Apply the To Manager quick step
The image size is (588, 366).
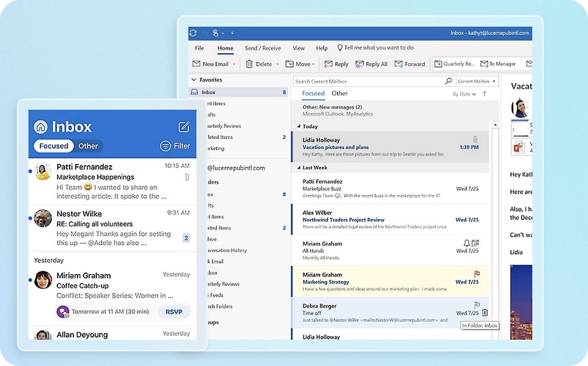pyautogui.click(x=498, y=64)
